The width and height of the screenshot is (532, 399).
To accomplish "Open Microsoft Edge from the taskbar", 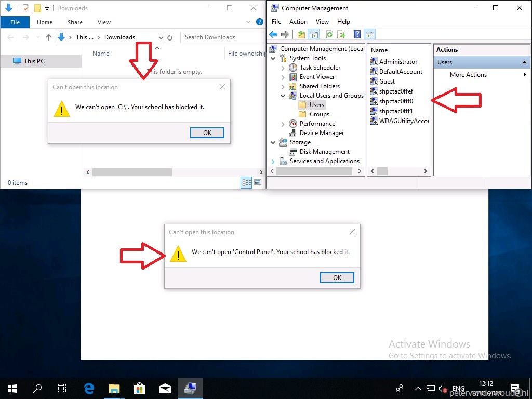I will (x=88, y=388).
